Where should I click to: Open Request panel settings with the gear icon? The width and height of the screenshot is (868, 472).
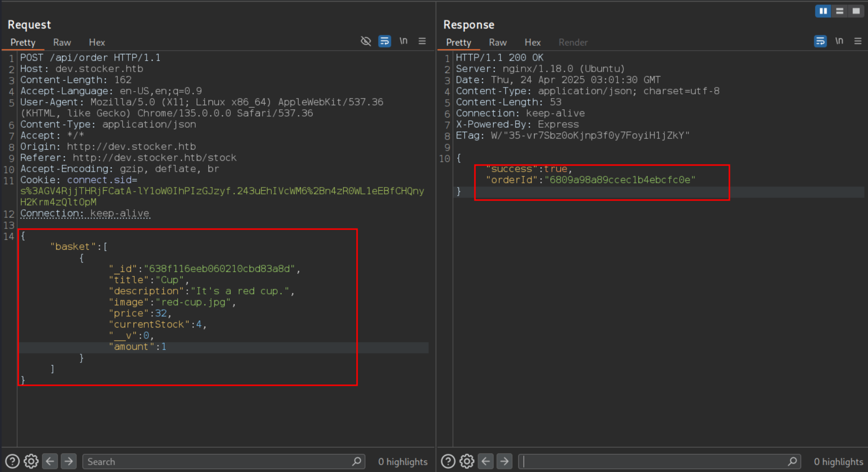[31, 461]
